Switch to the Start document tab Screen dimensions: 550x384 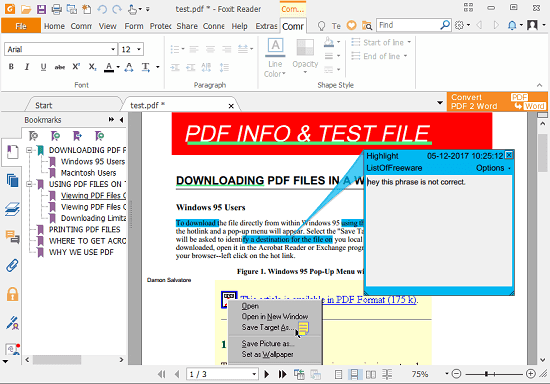click(x=43, y=106)
